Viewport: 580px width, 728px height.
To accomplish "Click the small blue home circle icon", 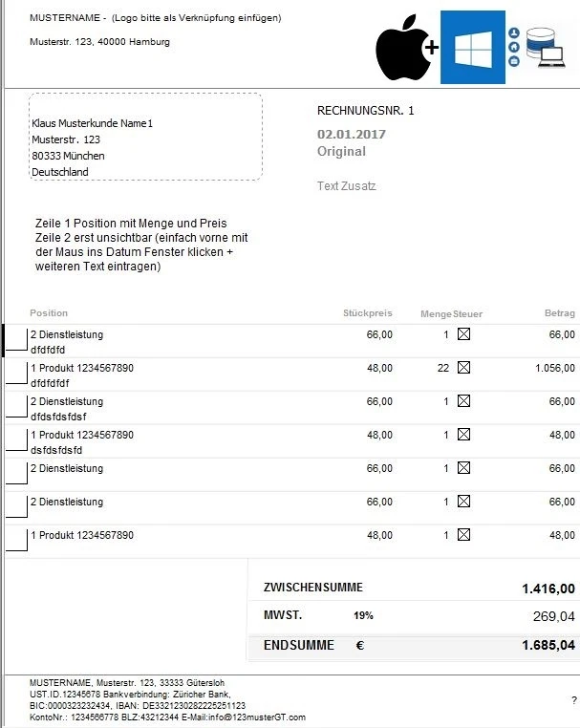I will (514, 47).
